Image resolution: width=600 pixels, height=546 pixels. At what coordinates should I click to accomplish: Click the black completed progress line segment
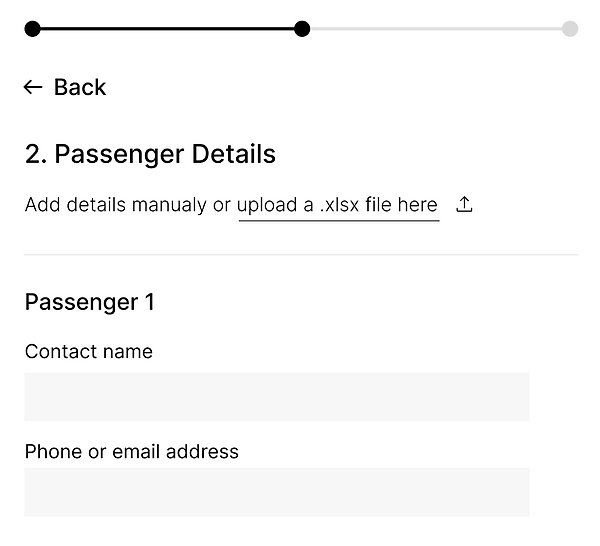pos(167,29)
